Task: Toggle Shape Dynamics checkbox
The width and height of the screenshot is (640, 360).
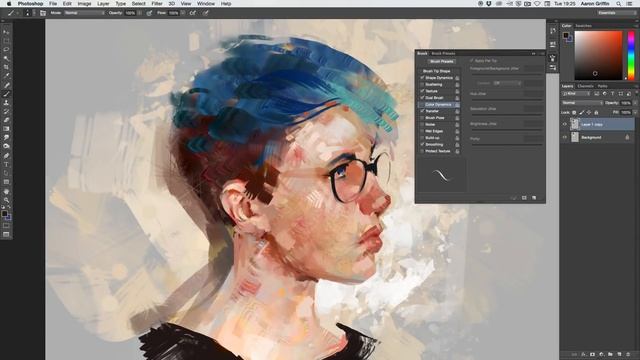Action: click(422, 78)
